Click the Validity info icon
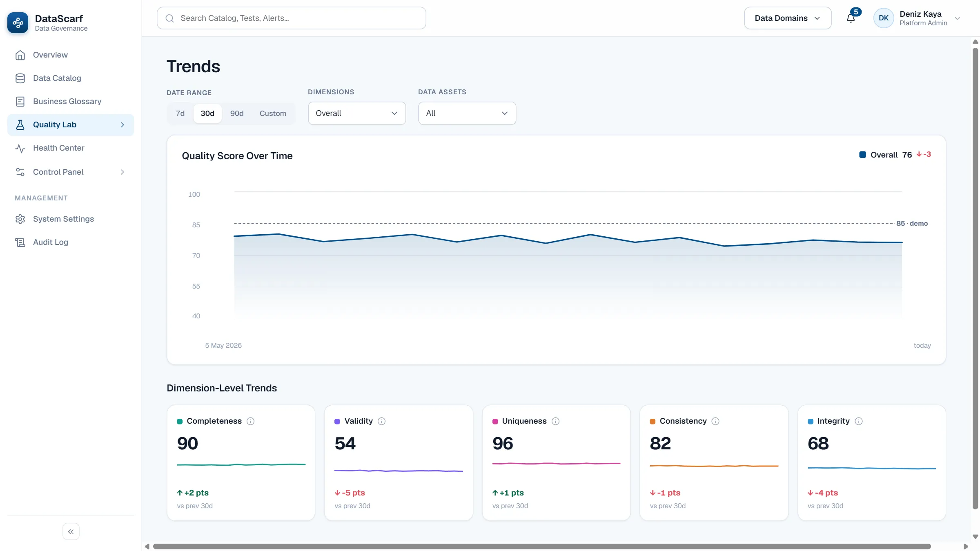The height and width of the screenshot is (551, 980). pyautogui.click(x=382, y=421)
